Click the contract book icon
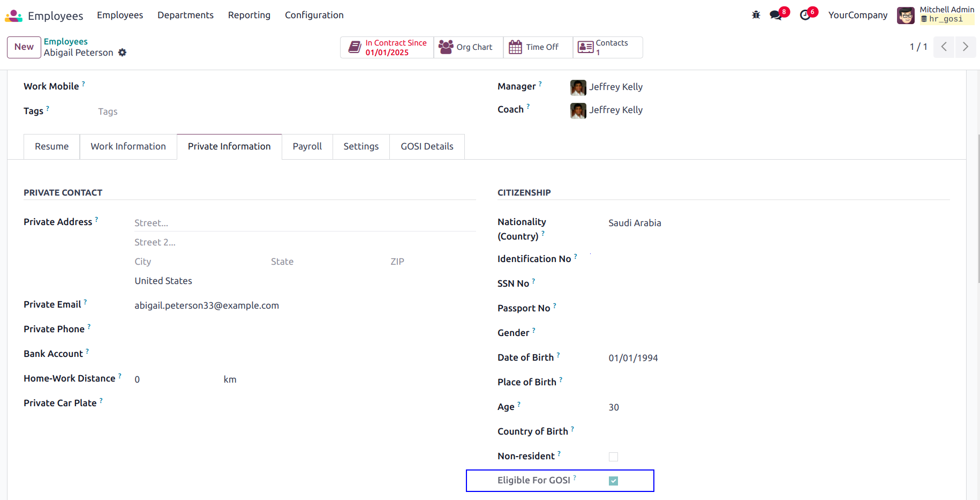The image size is (980, 500). click(355, 47)
